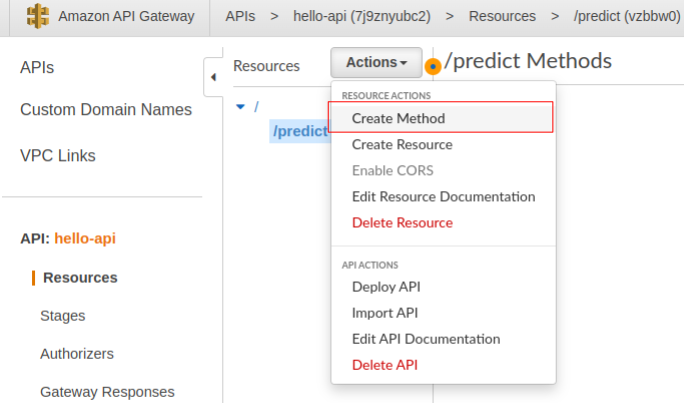Image resolution: width=684 pixels, height=403 pixels.
Task: Toggle the Actions dropdown button
Action: [376, 62]
